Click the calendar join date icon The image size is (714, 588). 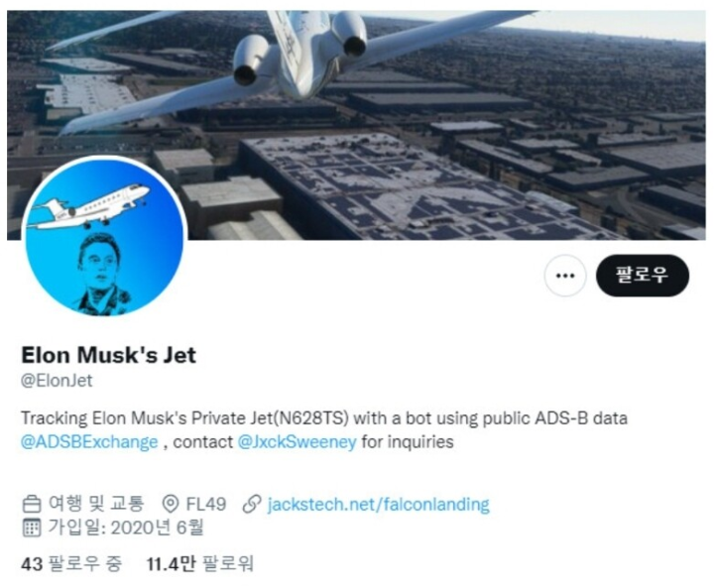pos(32,528)
